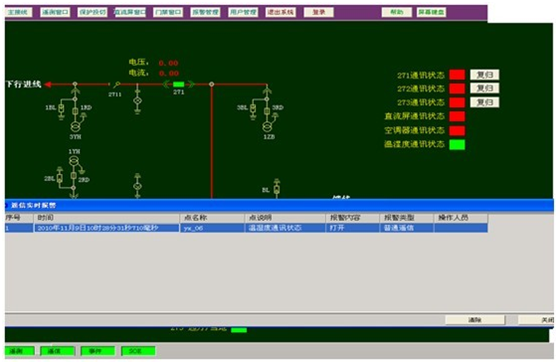Click the 271通讯状态 red indicator
Viewport: 558px width, 364px height.
(457, 75)
